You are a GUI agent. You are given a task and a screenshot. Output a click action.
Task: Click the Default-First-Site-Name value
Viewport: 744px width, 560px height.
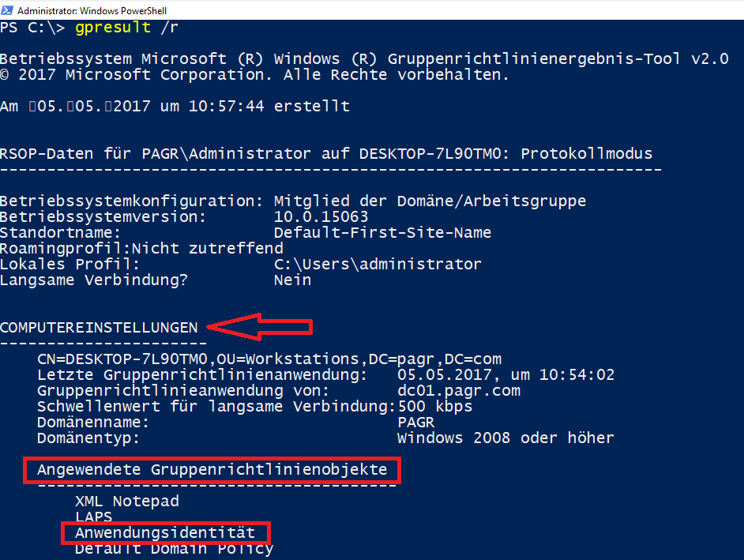pos(382,232)
